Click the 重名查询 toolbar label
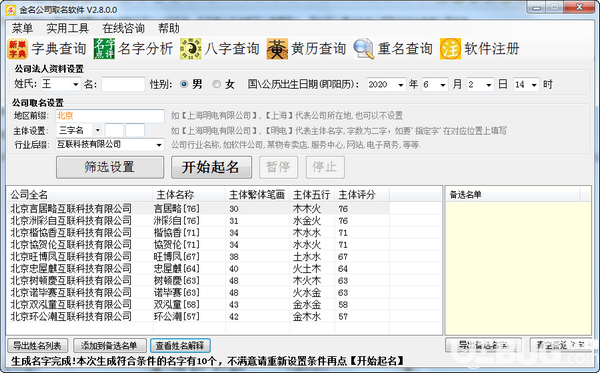 (405, 49)
